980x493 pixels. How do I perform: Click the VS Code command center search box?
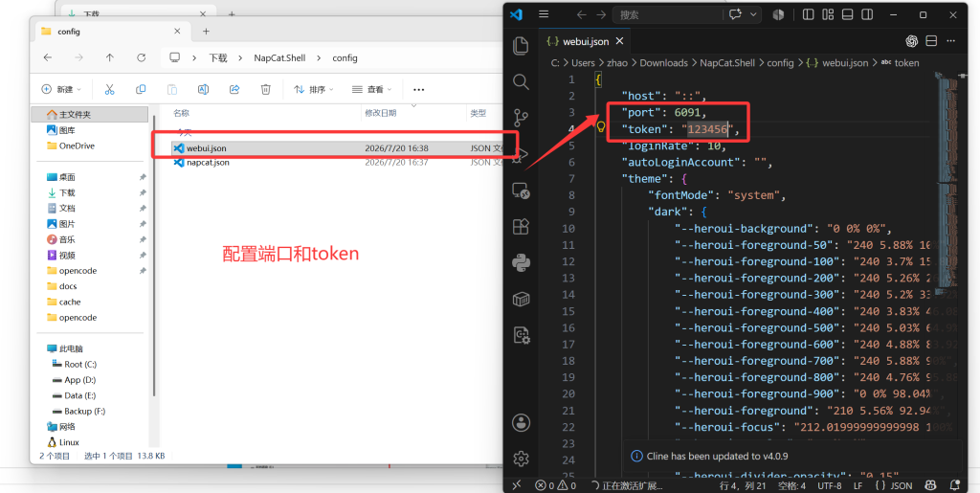pos(668,14)
